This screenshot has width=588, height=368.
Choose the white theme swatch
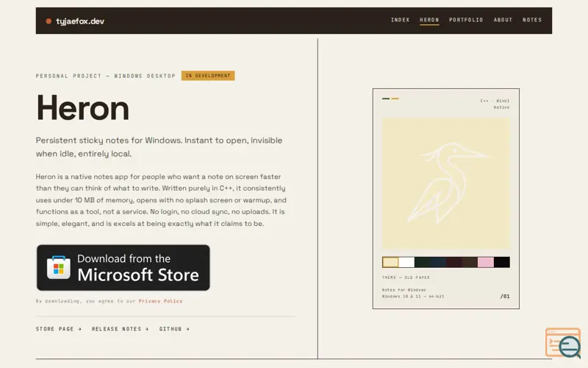coord(406,262)
